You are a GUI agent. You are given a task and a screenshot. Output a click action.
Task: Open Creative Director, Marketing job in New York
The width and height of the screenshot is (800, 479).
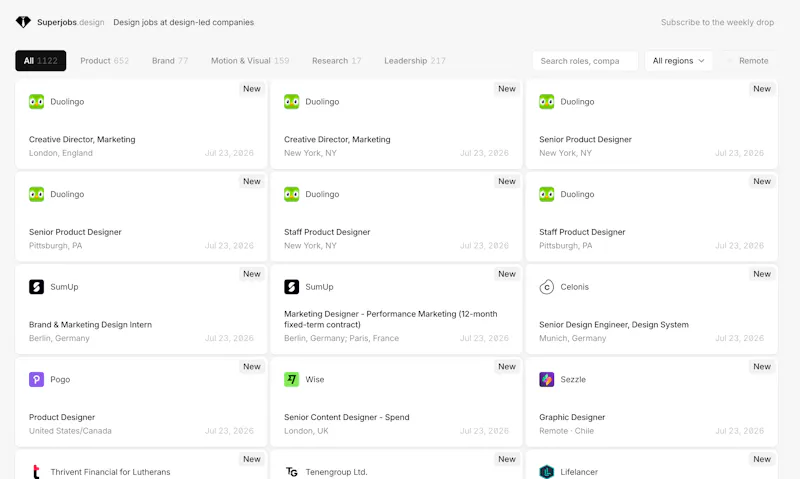(396, 124)
